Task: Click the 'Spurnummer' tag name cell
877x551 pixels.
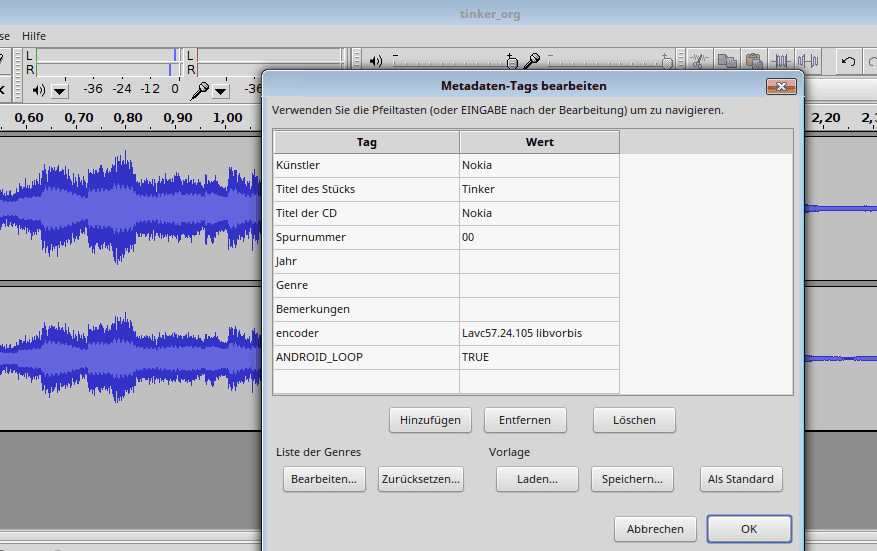Action: (x=366, y=238)
